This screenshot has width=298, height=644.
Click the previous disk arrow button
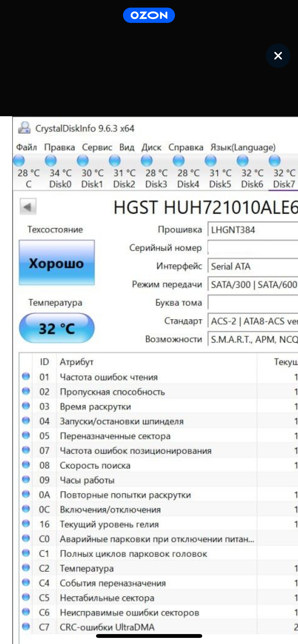28,207
